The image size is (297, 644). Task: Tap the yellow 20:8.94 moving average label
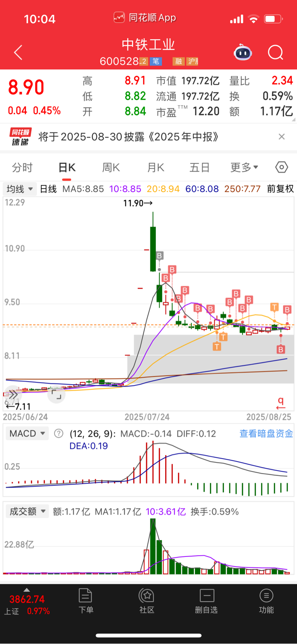click(163, 189)
